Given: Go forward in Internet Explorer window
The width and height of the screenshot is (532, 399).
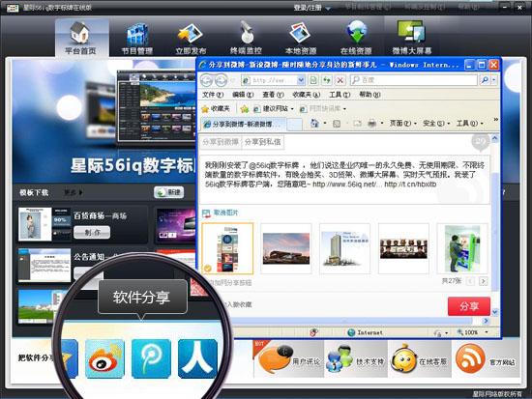Looking at the screenshot, I should click(x=221, y=80).
